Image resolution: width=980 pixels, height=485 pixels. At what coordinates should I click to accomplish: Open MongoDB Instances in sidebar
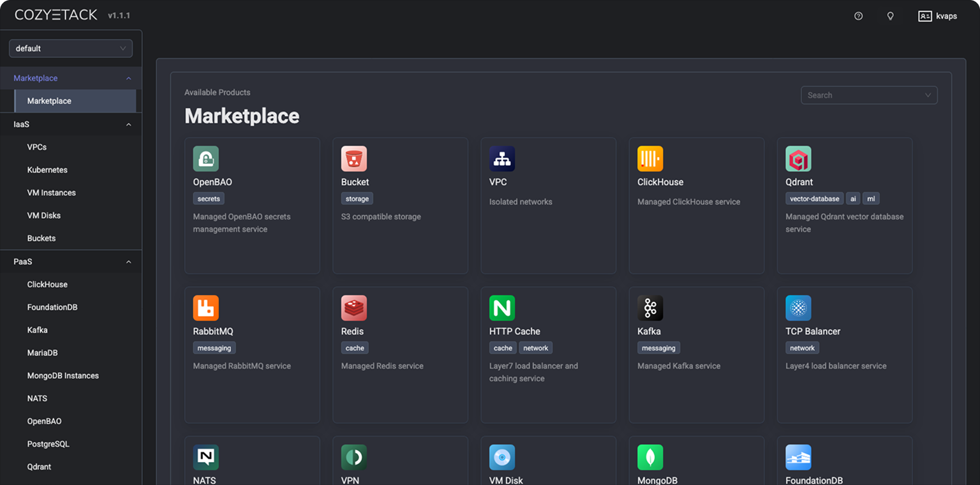coord(63,375)
